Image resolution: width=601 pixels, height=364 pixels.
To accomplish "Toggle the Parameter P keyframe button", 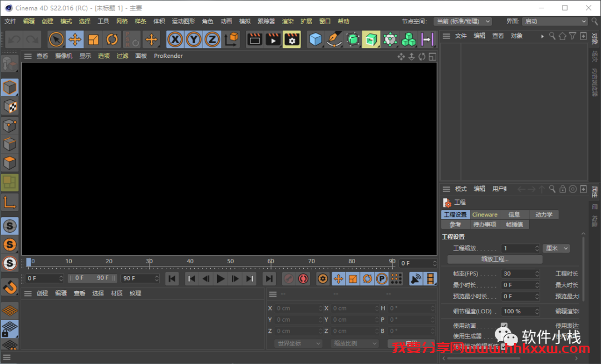I will tap(382, 278).
